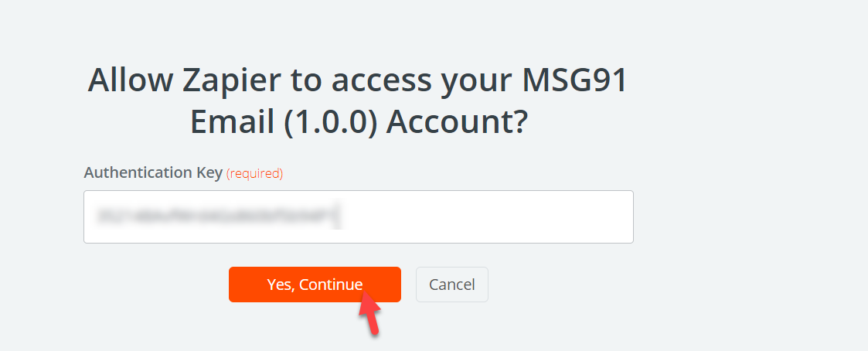
Task: Click the blurred authentication key text
Action: point(216,216)
